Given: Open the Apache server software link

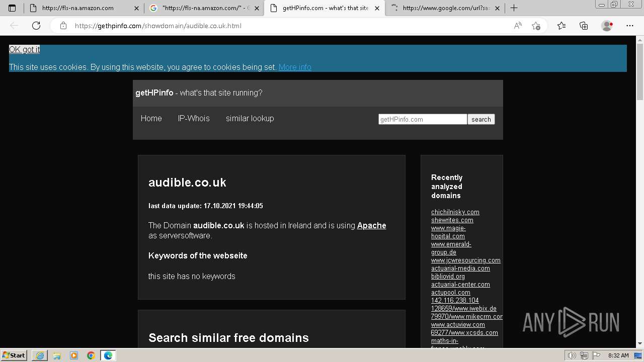Looking at the screenshot, I should 372,225.
